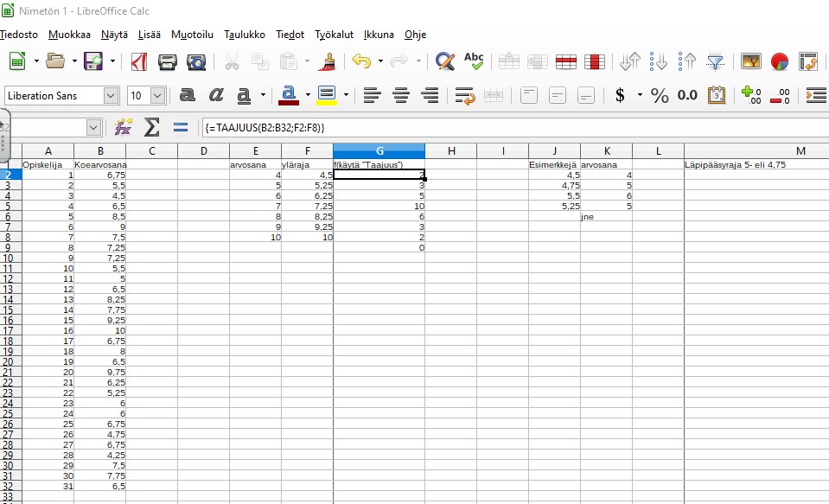Click the Clone Formatting paintbrush icon
This screenshot has height=504, width=829.
327,61
